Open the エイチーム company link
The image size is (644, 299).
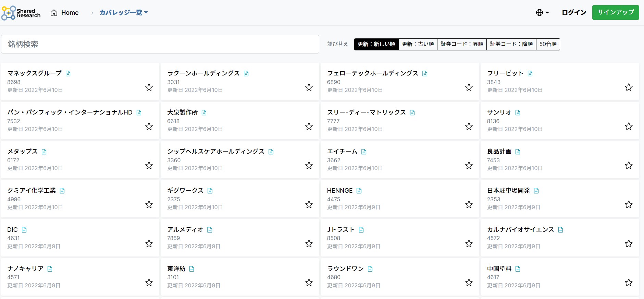tap(342, 151)
